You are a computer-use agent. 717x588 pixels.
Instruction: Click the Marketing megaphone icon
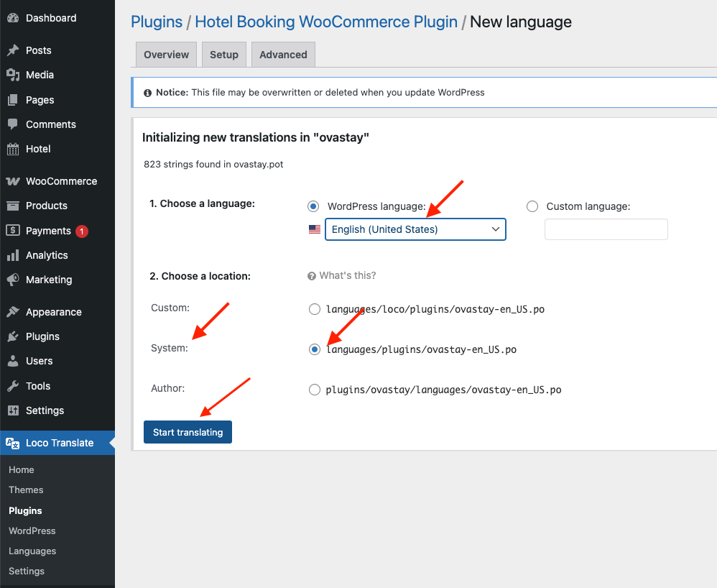point(13,280)
